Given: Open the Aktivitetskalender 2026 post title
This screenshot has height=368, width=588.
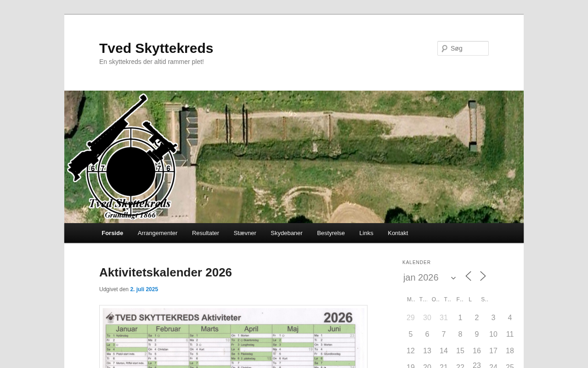Looking at the screenshot, I should pos(165,272).
